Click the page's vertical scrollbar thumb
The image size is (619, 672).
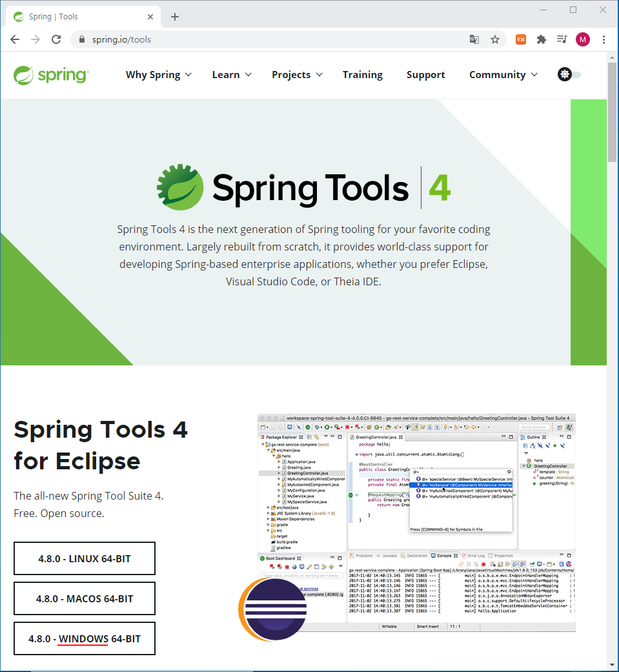click(613, 112)
